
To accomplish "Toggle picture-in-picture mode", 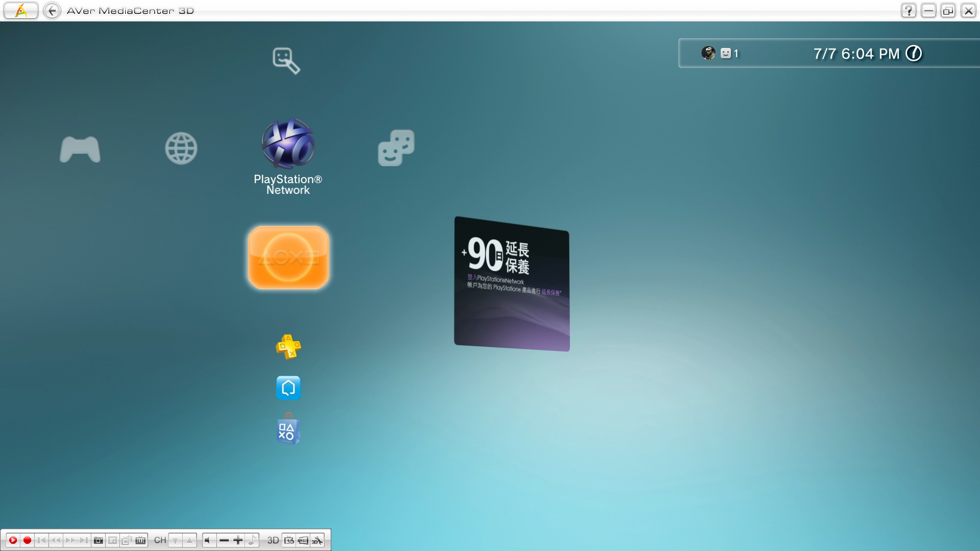I will (x=113, y=540).
